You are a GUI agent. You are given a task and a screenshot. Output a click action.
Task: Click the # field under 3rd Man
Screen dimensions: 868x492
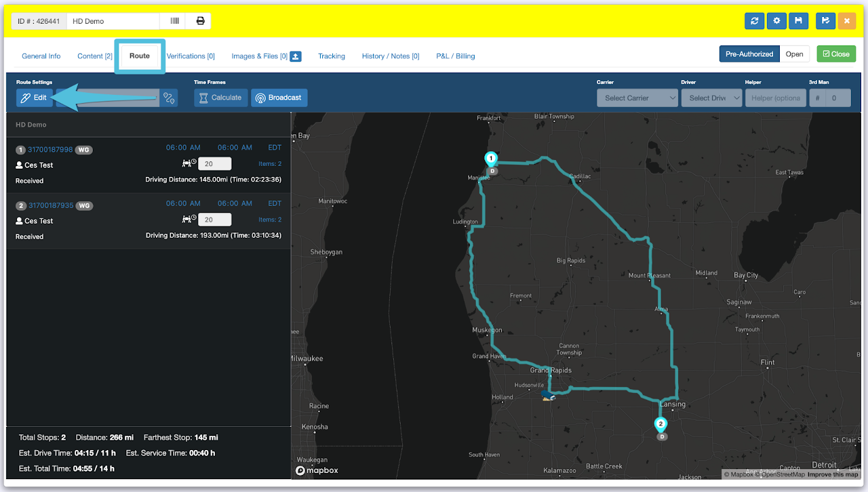click(818, 98)
